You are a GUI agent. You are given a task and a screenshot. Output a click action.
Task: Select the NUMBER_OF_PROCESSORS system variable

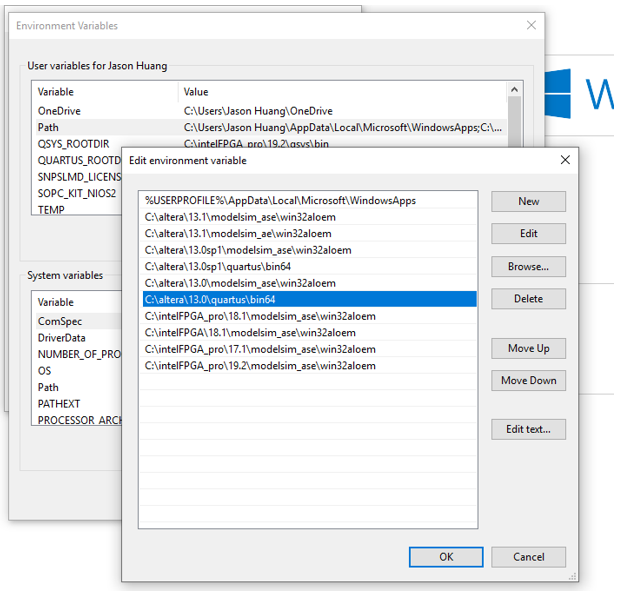[x=79, y=354]
